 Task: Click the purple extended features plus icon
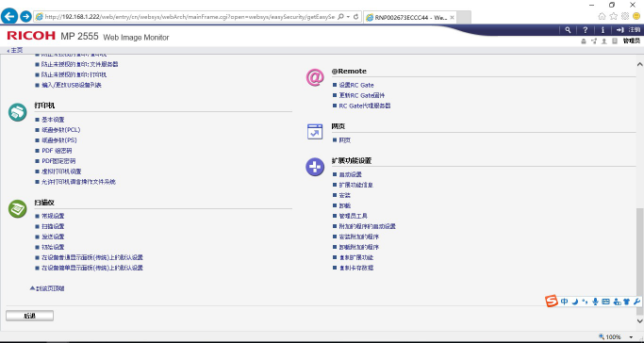[315, 167]
